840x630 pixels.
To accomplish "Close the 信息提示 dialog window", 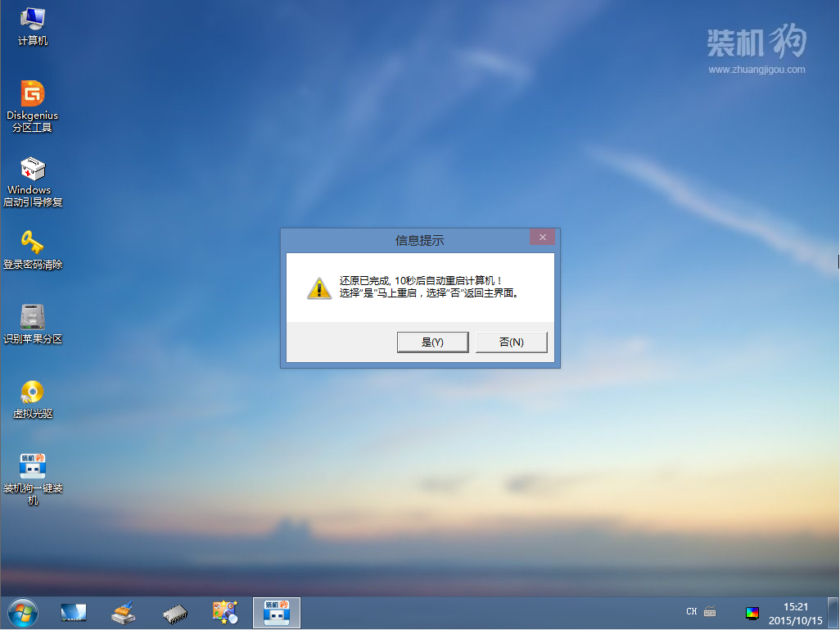I will tap(543, 237).
